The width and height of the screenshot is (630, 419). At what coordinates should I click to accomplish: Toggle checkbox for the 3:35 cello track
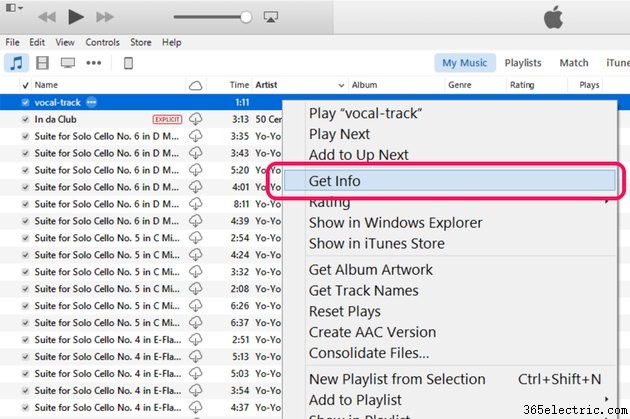pyautogui.click(x=25, y=136)
